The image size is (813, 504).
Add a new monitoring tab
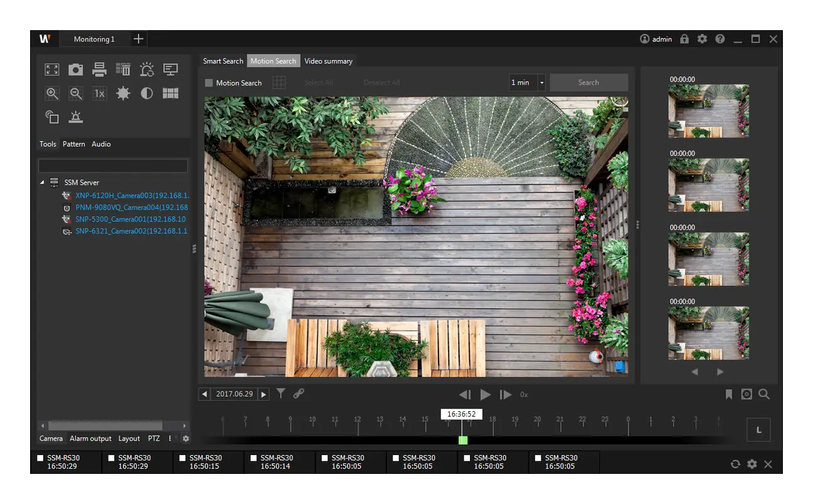click(x=139, y=39)
